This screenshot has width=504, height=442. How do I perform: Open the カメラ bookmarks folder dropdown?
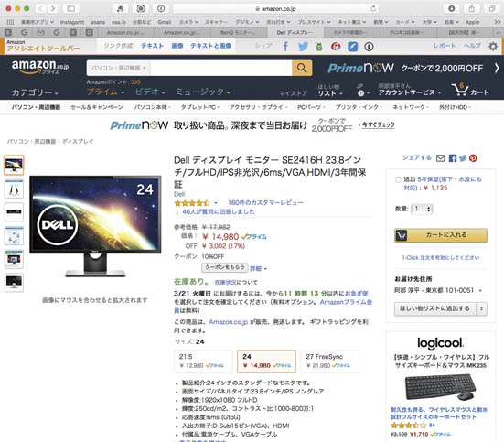coord(188,22)
